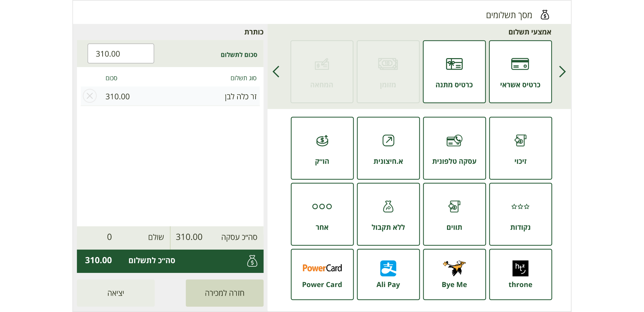Choose the א.חיצונית external payment tile

pos(388,148)
